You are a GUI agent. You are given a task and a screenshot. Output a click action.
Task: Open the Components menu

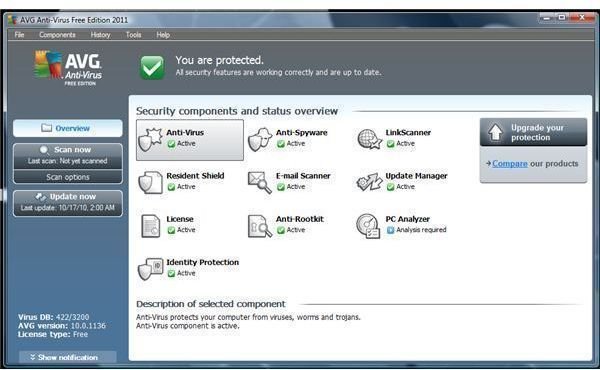pos(57,35)
